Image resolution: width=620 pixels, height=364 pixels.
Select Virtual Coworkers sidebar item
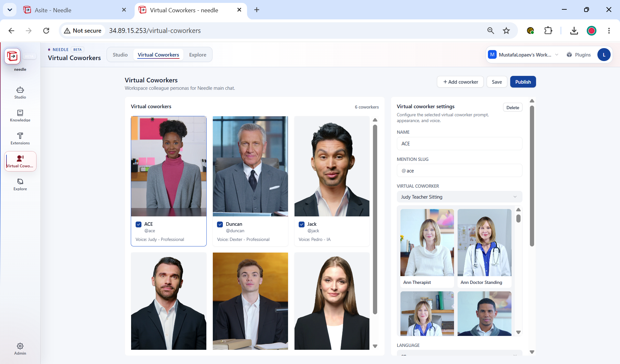(20, 161)
